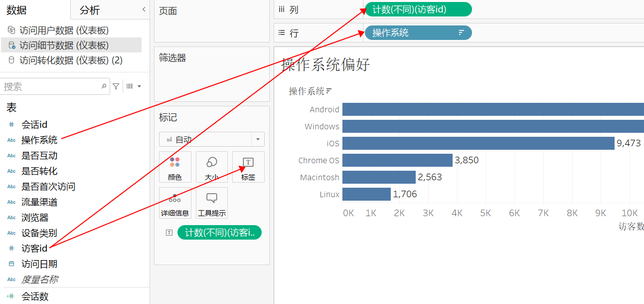Click the search magnifier icon in the data pane
Screen dimensions: 644x304
(x=104, y=86)
